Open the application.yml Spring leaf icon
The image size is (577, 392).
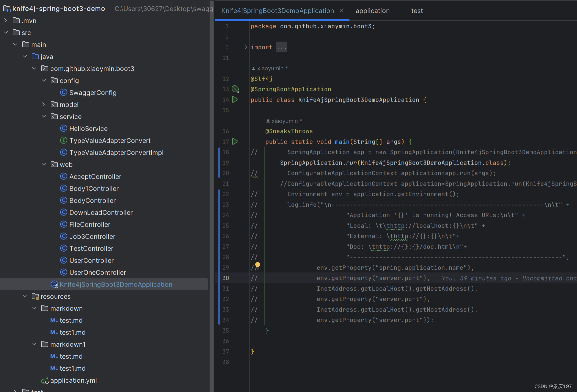tap(44, 380)
